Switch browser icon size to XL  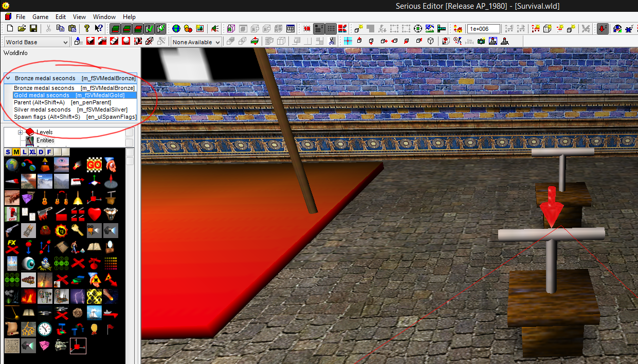click(x=32, y=152)
